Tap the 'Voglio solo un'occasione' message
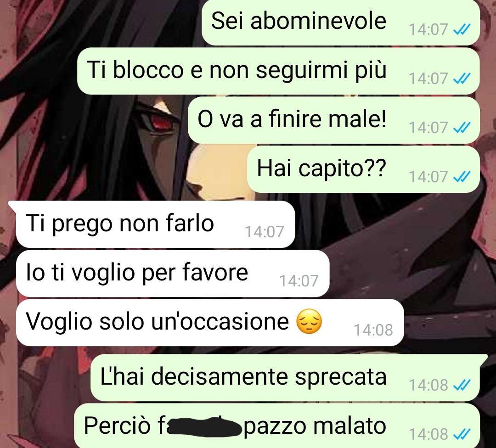This screenshot has height=448, width=496. click(210, 323)
